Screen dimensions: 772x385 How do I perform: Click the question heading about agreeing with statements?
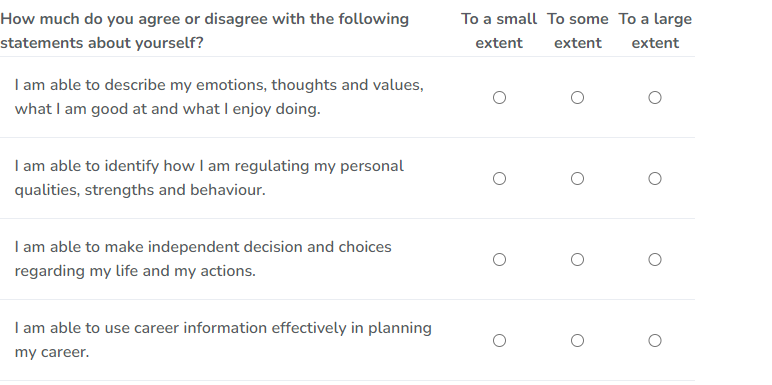[x=204, y=31]
